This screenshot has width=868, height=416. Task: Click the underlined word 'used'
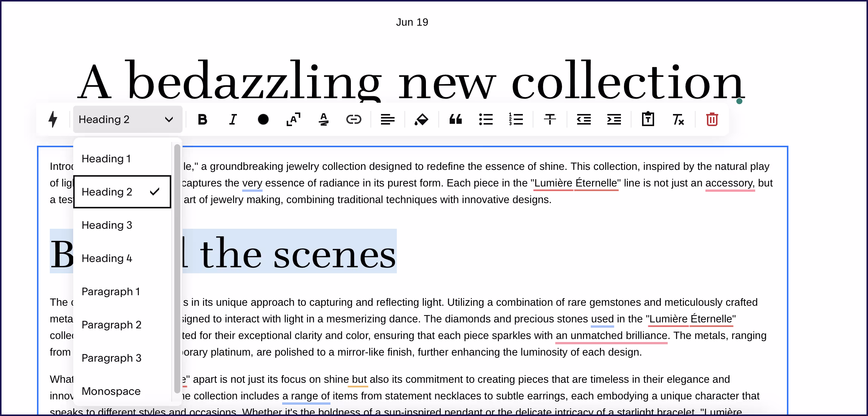pos(602,319)
